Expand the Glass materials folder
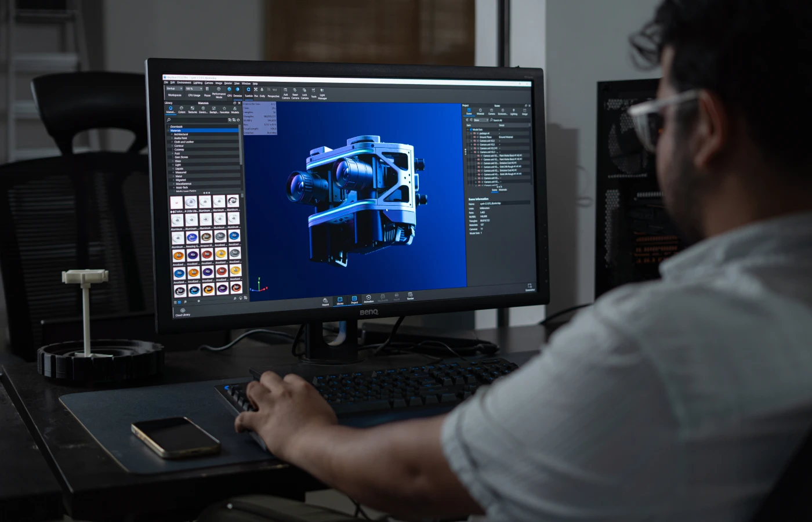This screenshot has height=522, width=812. point(173,161)
